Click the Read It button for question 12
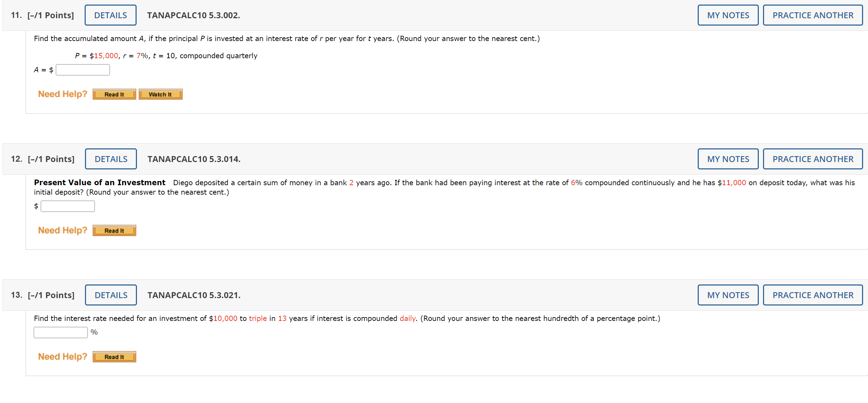 [x=114, y=230]
